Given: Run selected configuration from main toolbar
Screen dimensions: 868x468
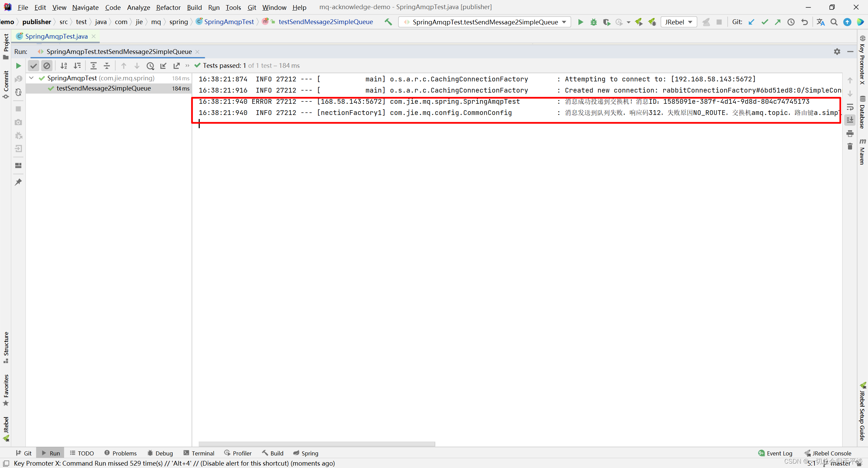Looking at the screenshot, I should [x=580, y=22].
